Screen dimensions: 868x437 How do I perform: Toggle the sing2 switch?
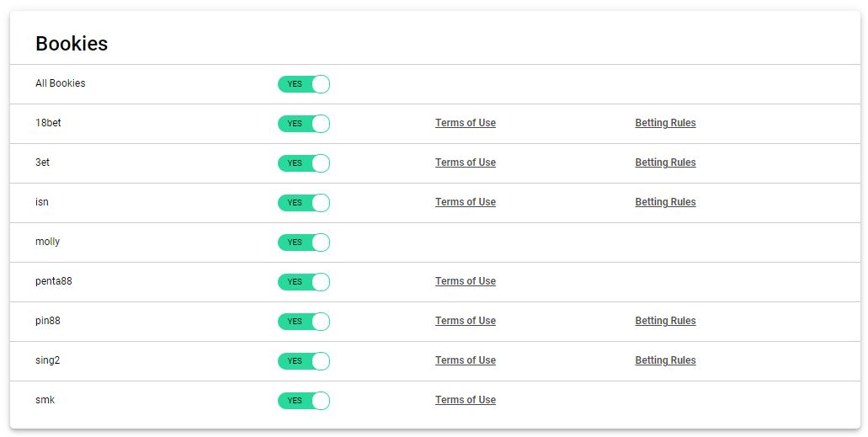coord(304,360)
